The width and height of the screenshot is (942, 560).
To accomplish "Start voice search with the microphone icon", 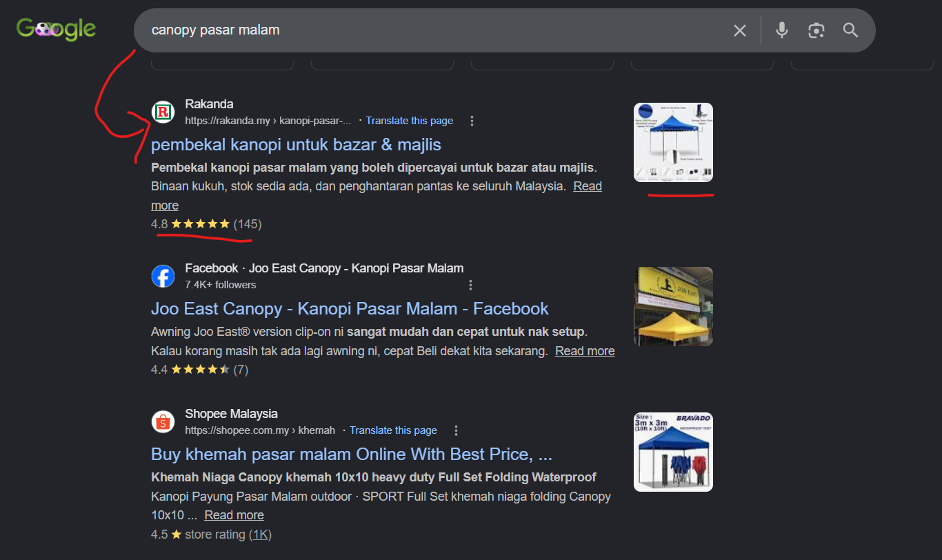I will pos(781,30).
